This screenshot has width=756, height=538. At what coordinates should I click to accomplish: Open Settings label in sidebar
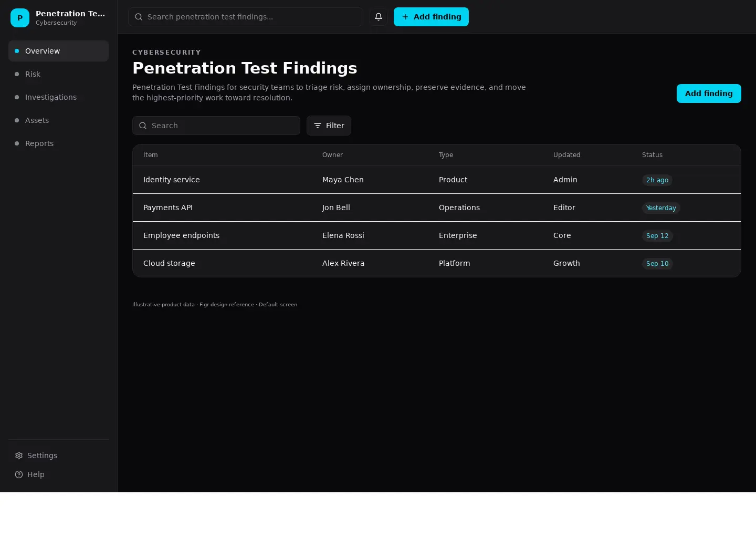coord(42,456)
